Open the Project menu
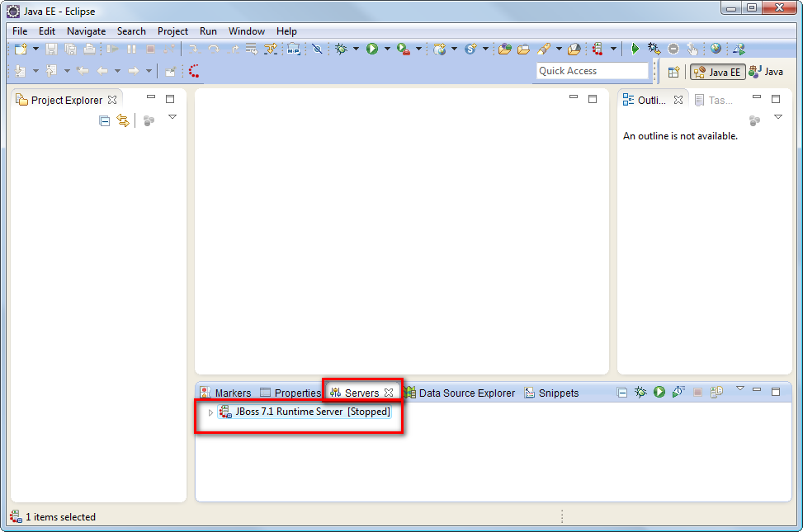The image size is (803, 532). point(172,31)
